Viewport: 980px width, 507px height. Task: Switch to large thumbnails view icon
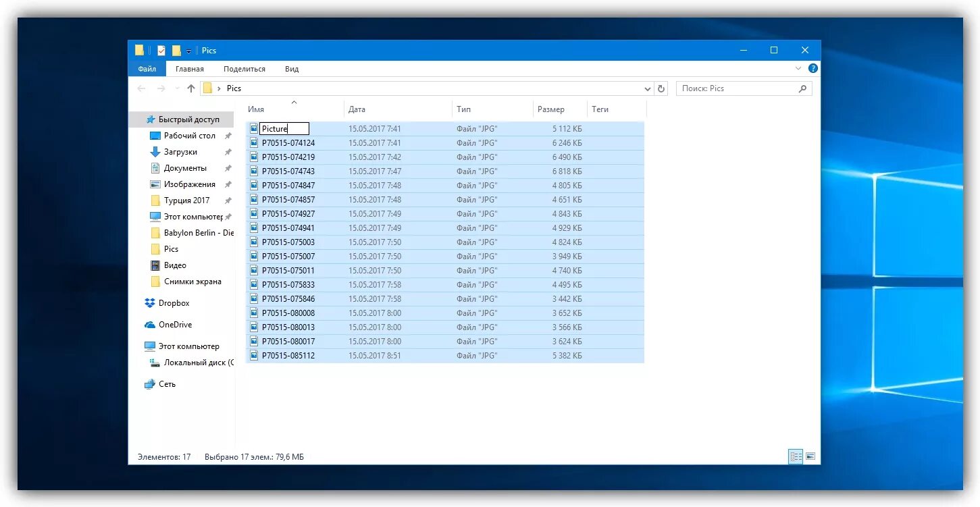[810, 457]
